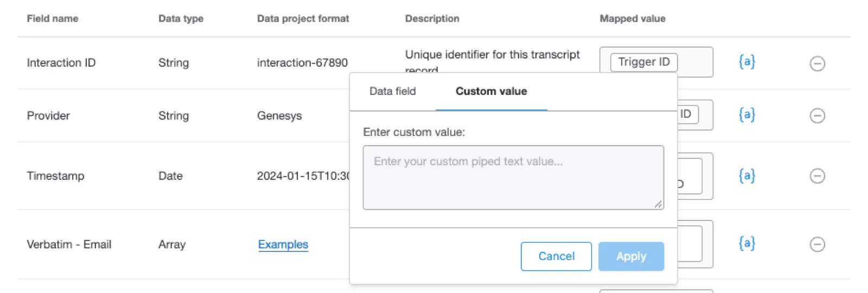This screenshot has height=293, width=868.
Task: Cancel the custom value popup
Action: point(556,256)
